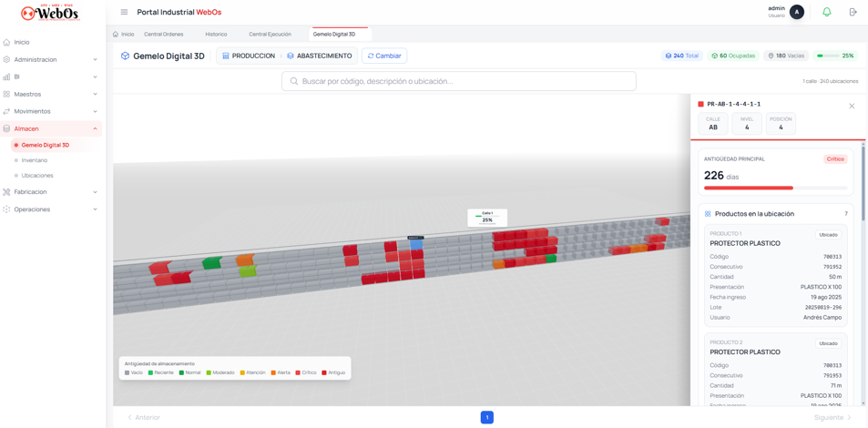
Task: Close the PR-AB-1-4-4-1-1 detail panel
Action: click(x=852, y=106)
